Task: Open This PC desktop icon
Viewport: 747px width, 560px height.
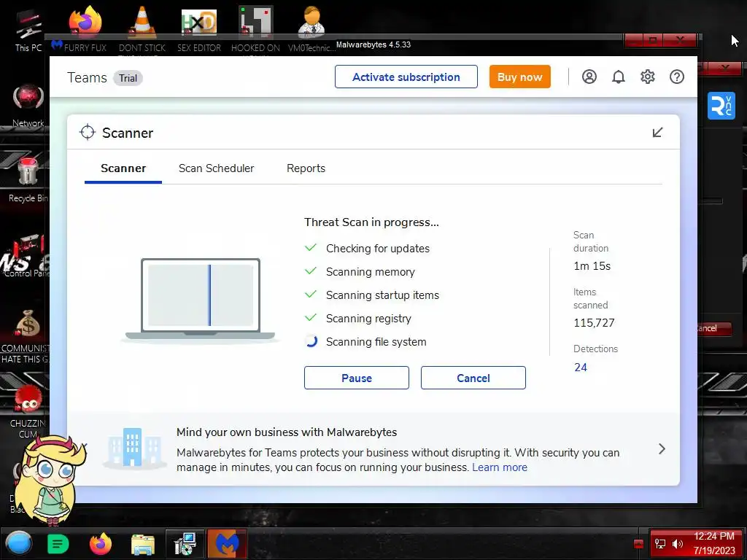Action: (x=28, y=31)
